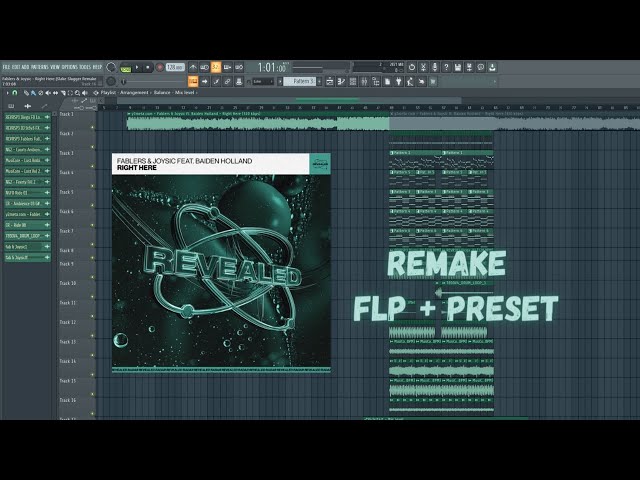Open the Piano roll view icon
This screenshot has width=640, height=480.
tap(342, 82)
